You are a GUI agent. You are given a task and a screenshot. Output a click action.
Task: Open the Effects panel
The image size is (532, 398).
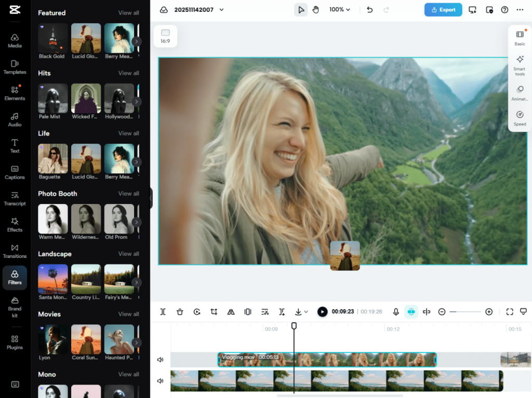click(15, 225)
